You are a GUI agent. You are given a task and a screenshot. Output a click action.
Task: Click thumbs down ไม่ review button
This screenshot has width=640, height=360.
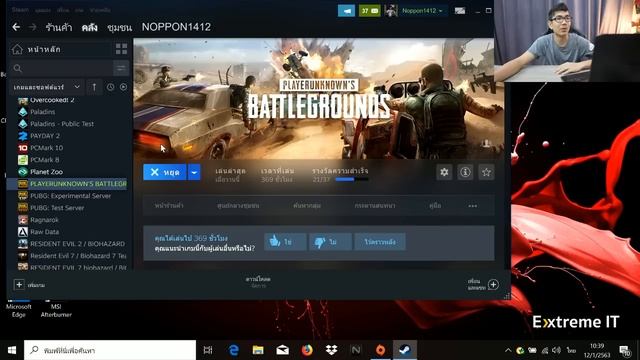tap(330, 242)
